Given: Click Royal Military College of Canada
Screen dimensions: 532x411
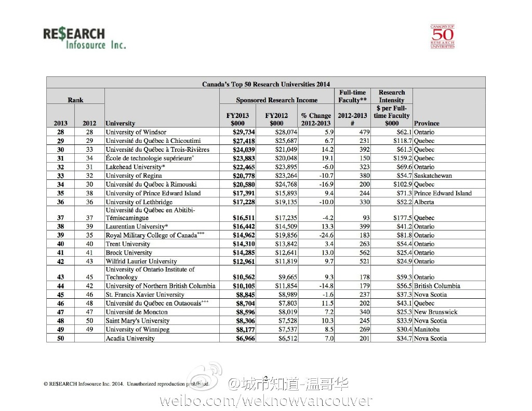Looking at the screenshot, I should pyautogui.click(x=155, y=235).
